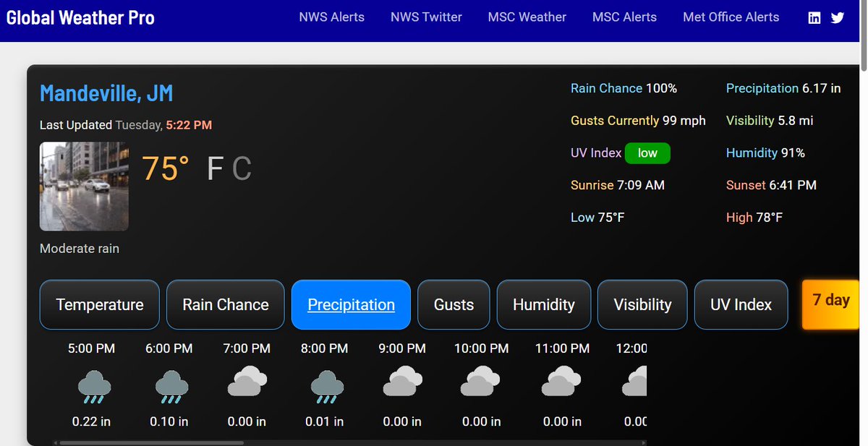Click the 10:00 PM cloudy icon
This screenshot has height=446, width=868.
480,381
